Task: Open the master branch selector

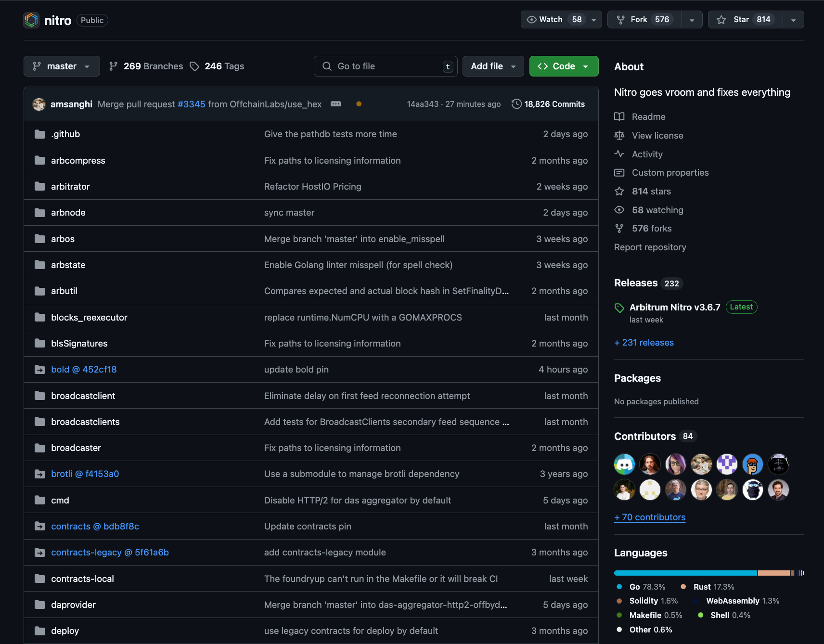Action: coord(62,66)
